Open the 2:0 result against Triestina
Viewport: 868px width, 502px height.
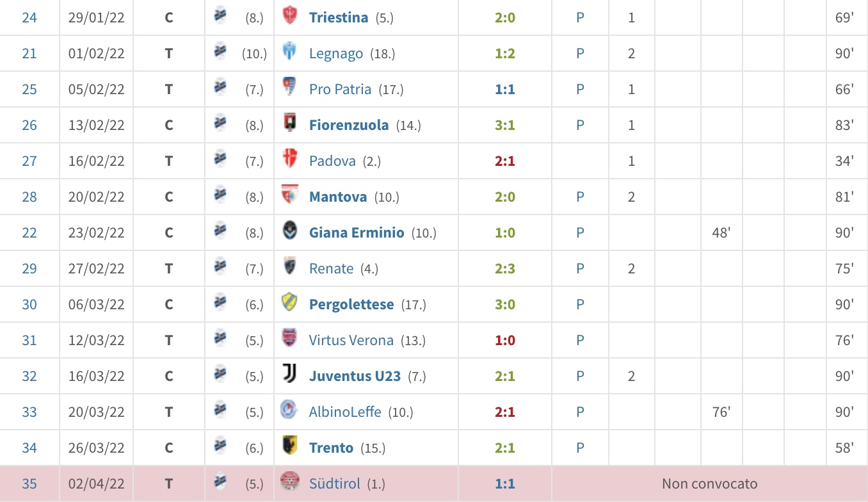tap(504, 17)
